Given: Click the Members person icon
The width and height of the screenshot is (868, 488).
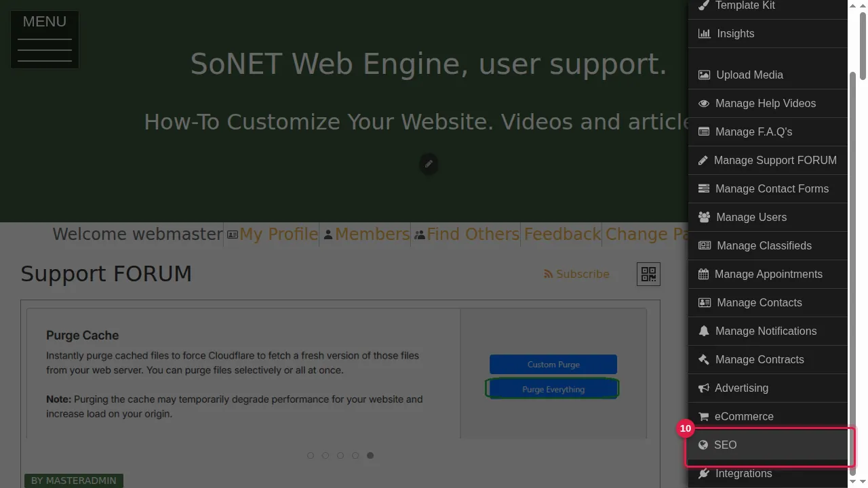Looking at the screenshot, I should 328,235.
